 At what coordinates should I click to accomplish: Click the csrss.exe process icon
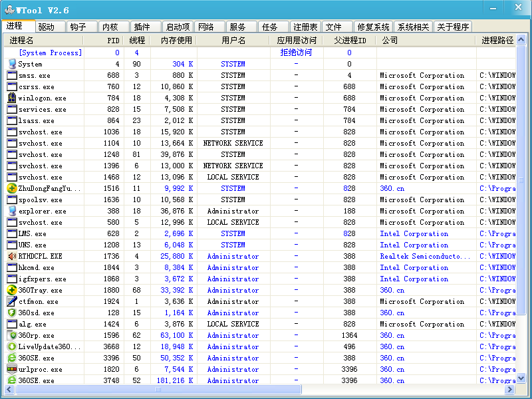pyautogui.click(x=12, y=86)
